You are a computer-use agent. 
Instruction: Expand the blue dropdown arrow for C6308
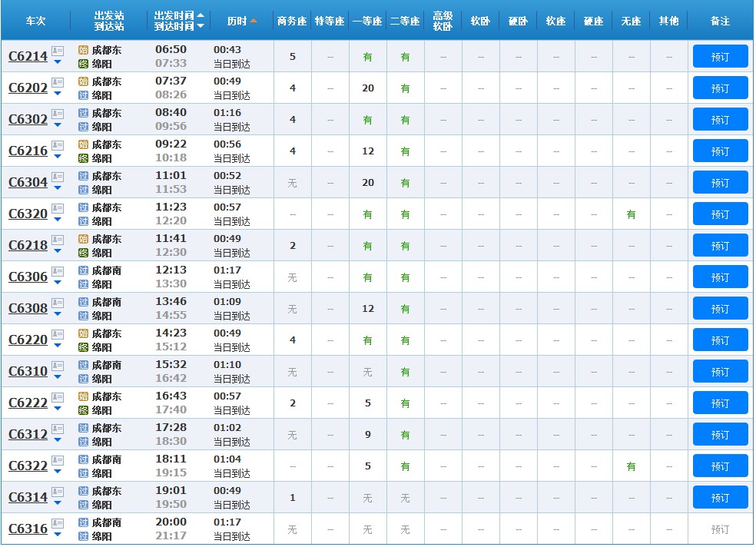[x=58, y=314]
